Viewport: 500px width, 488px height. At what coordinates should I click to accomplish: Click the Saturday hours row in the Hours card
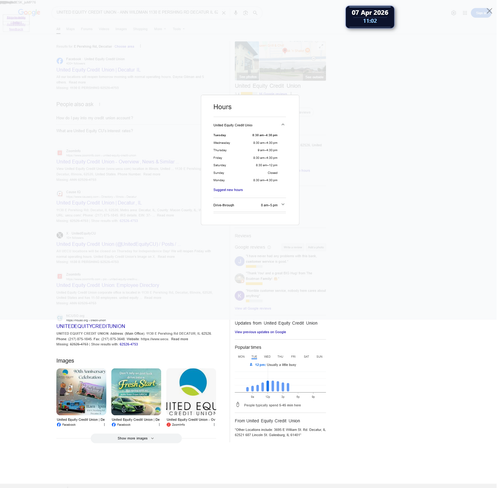(245, 165)
